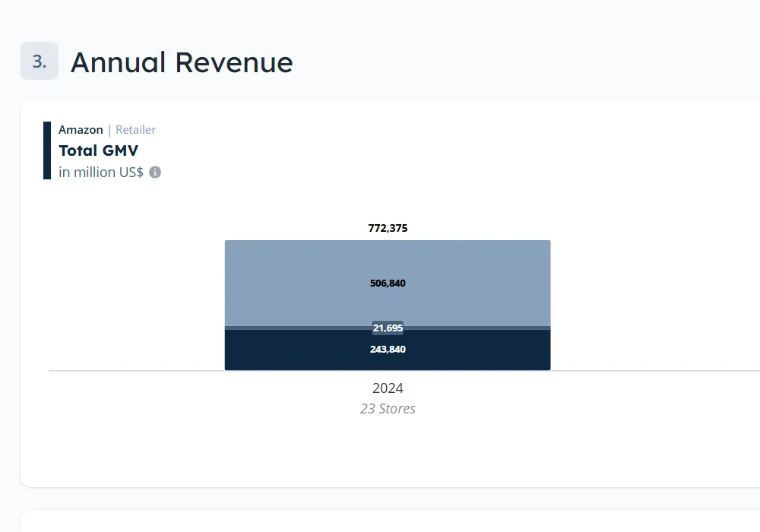Image resolution: width=760 pixels, height=532 pixels.
Task: Open the Amazon company label
Action: click(x=81, y=130)
